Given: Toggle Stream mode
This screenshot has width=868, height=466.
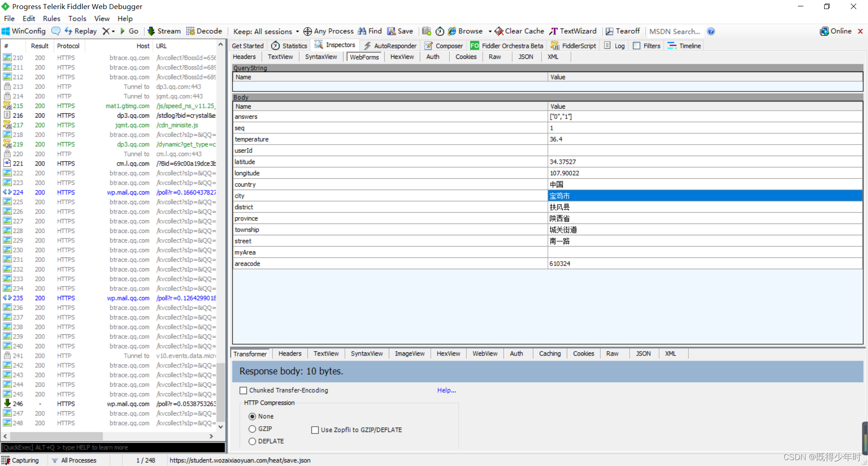Looking at the screenshot, I should tap(164, 31).
